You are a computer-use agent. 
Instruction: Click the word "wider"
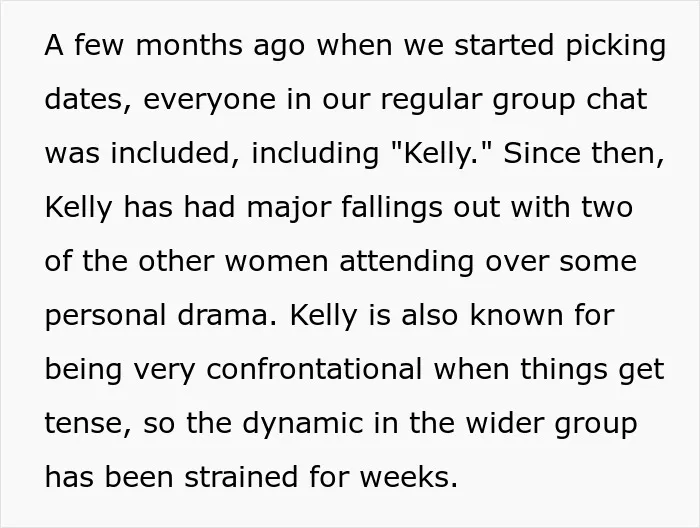504,423
